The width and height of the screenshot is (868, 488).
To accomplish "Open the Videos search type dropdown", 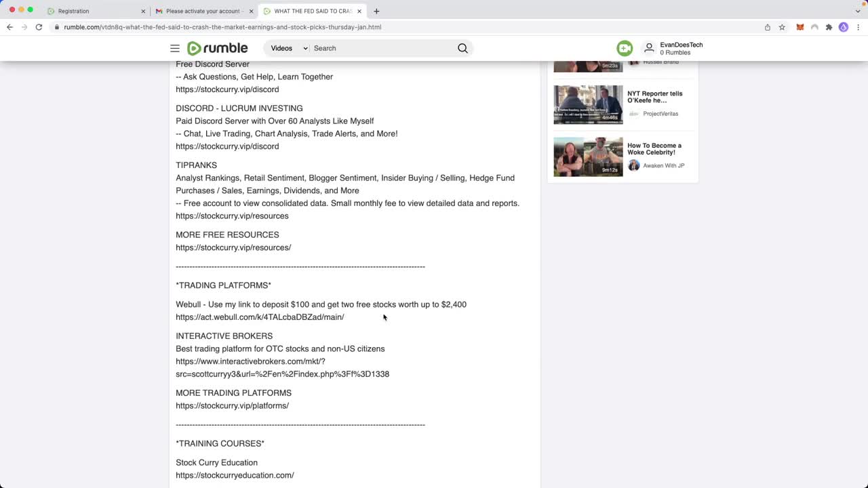I will pos(290,48).
